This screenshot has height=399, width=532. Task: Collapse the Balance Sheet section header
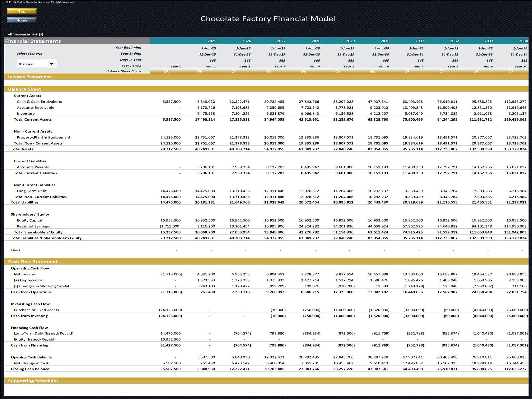25,89
